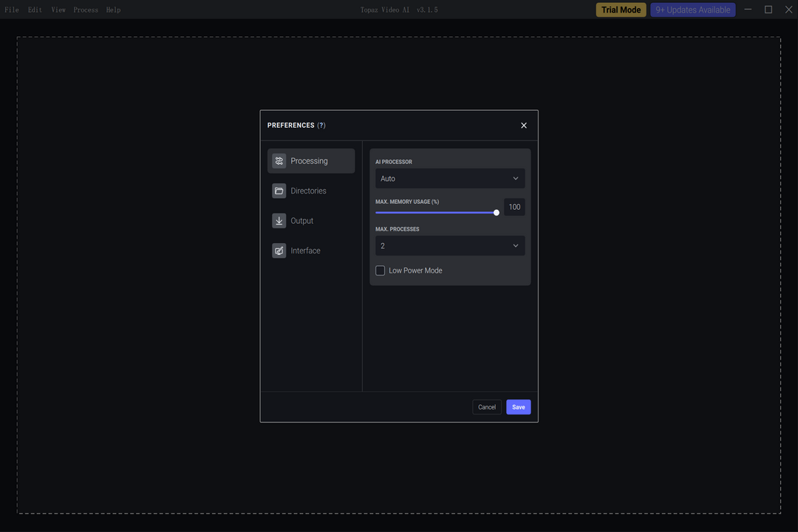The image size is (798, 532).
Task: Select the Processing icon in the sidebar
Action: [x=279, y=160]
